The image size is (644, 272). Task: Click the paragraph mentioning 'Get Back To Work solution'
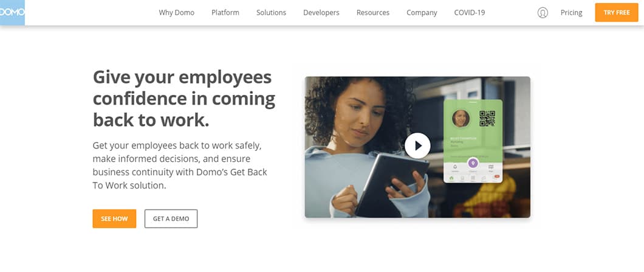coord(180,166)
